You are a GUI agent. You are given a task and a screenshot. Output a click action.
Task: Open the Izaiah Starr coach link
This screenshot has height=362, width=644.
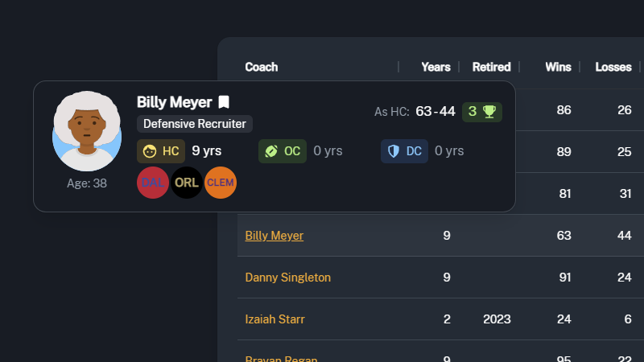tap(275, 319)
